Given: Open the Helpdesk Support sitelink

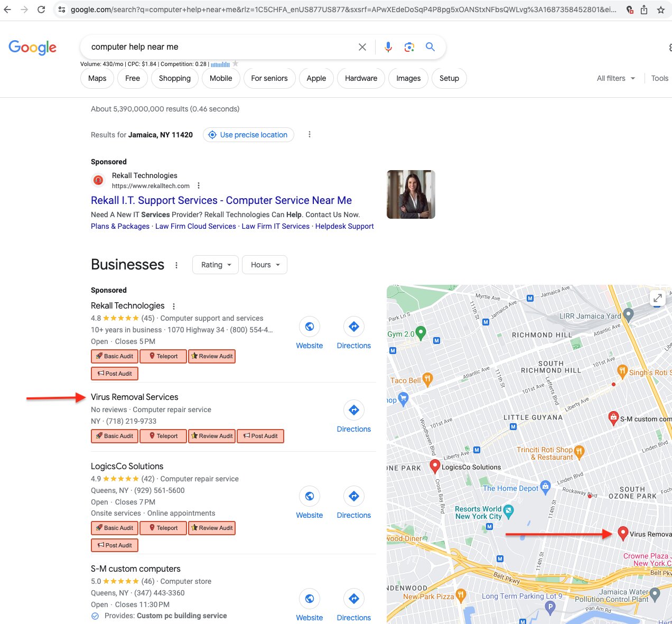Looking at the screenshot, I should (x=344, y=226).
